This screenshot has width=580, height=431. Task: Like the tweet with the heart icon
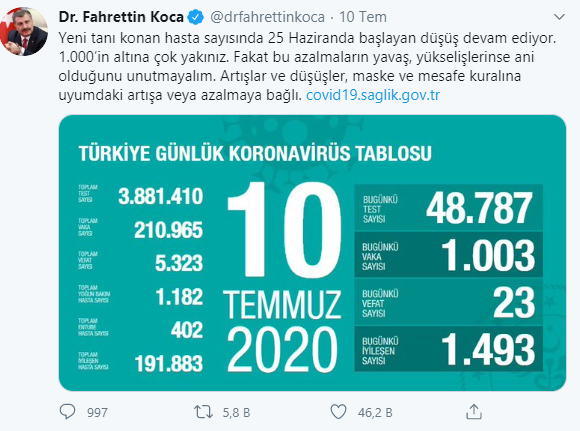point(338,412)
